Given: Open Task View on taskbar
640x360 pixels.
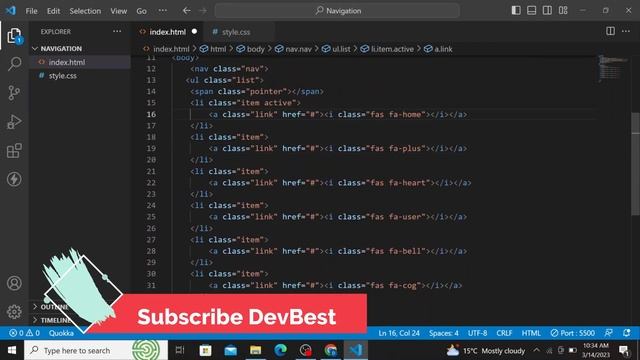Looking at the screenshot, I should pyautogui.click(x=180, y=350).
